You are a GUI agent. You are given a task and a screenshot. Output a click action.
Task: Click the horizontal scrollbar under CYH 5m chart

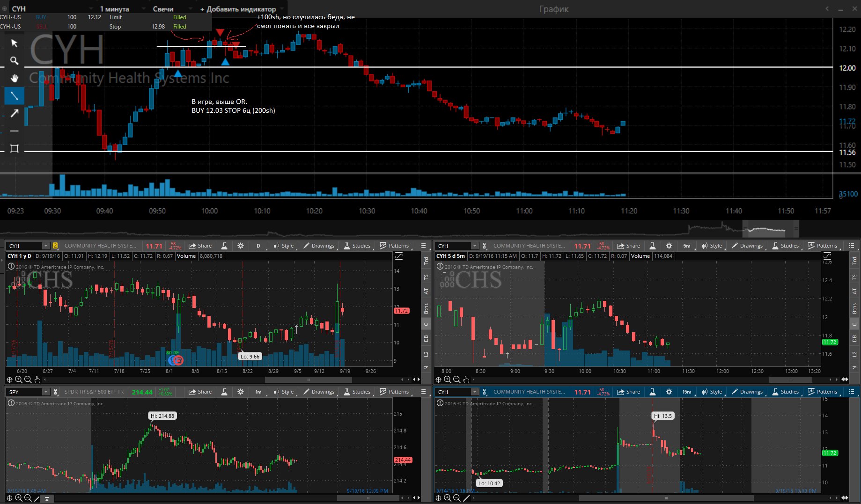click(791, 380)
